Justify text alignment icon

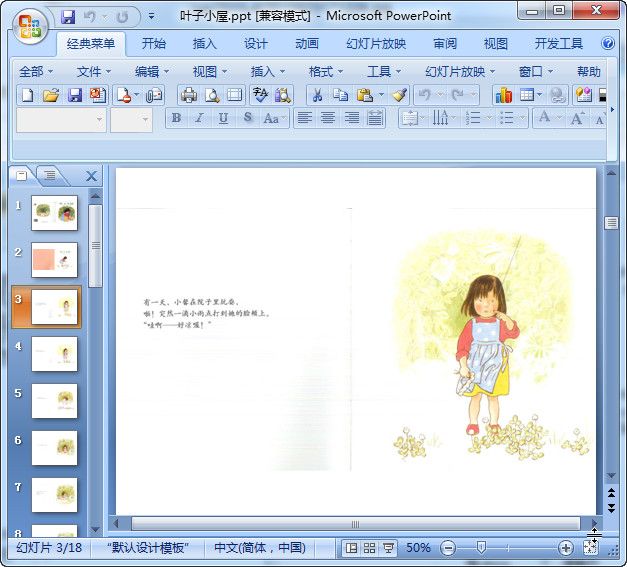[375, 118]
